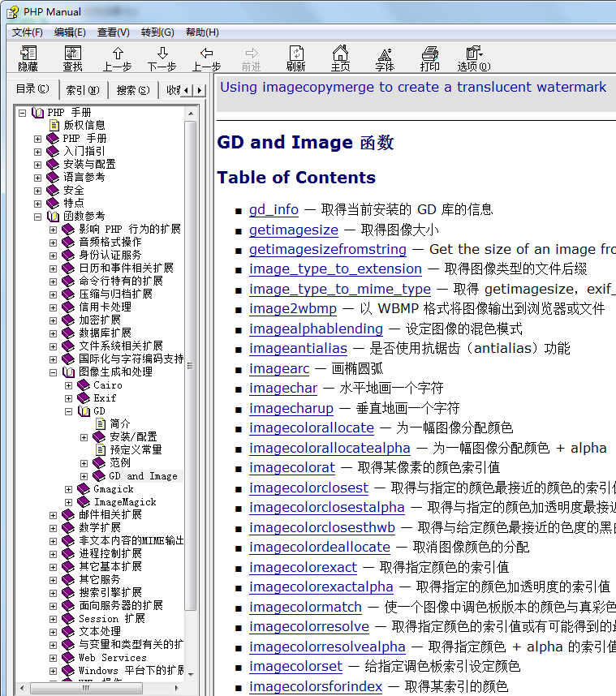Click the 查找 (Find) toolbar icon
The width and height of the screenshot is (616, 696).
click(73, 58)
